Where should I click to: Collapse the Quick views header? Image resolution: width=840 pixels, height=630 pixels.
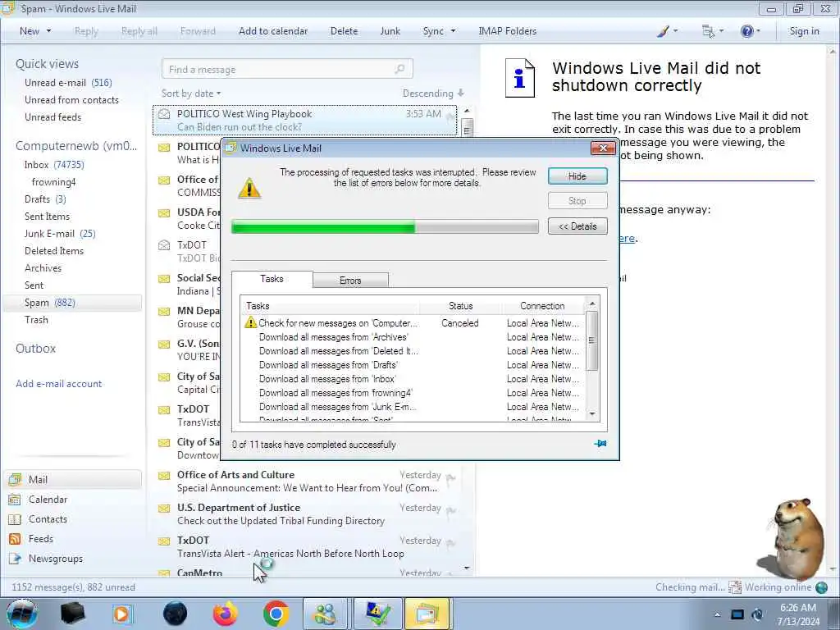[x=47, y=64]
